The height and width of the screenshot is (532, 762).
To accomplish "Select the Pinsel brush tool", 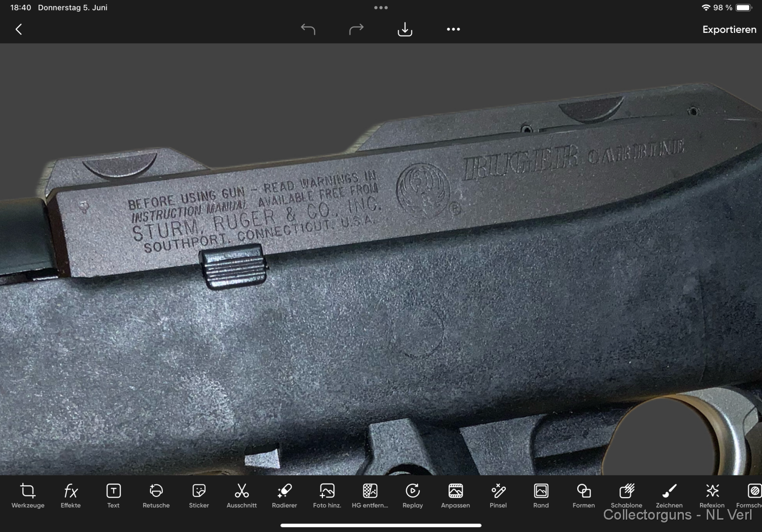I will click(498, 496).
